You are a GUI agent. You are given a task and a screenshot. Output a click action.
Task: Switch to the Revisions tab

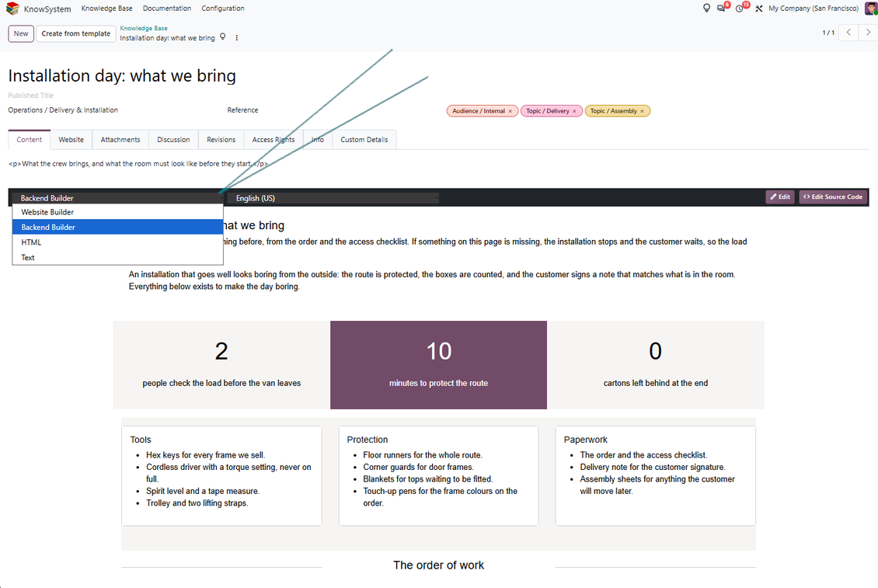[x=221, y=140]
